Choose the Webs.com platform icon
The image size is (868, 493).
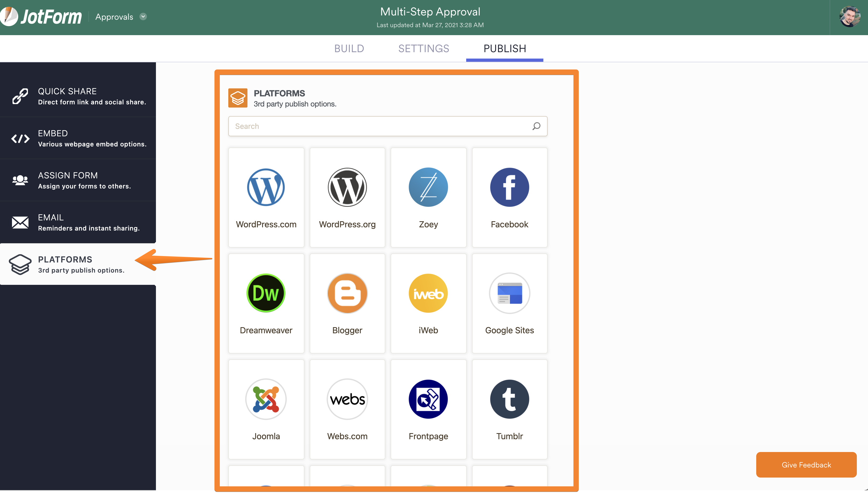[347, 399]
